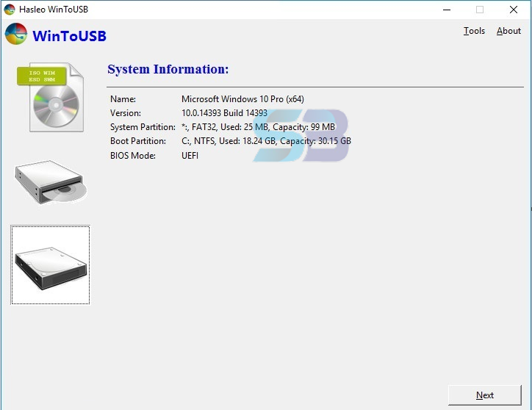
Task: Minimize the Hasleo WinToUSB window
Action: (447, 10)
